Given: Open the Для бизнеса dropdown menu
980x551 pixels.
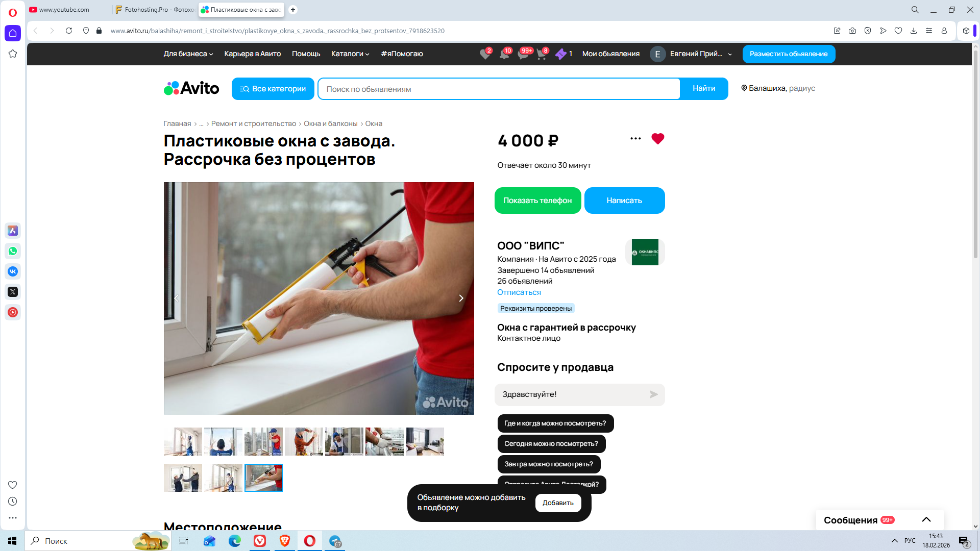Looking at the screenshot, I should [x=188, y=54].
